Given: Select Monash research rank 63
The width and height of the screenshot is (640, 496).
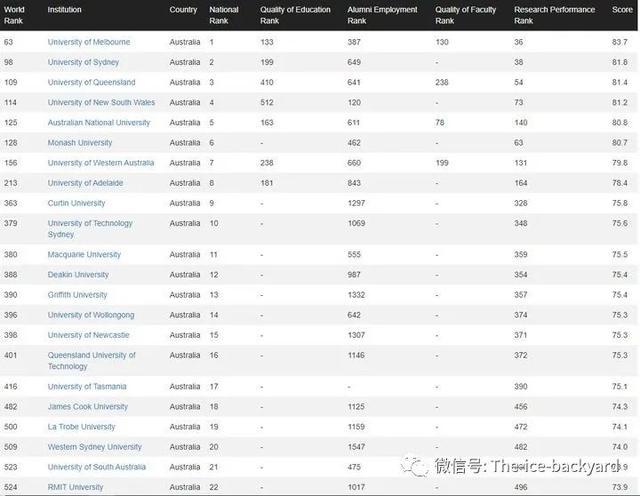Looking at the screenshot, I should point(518,143).
